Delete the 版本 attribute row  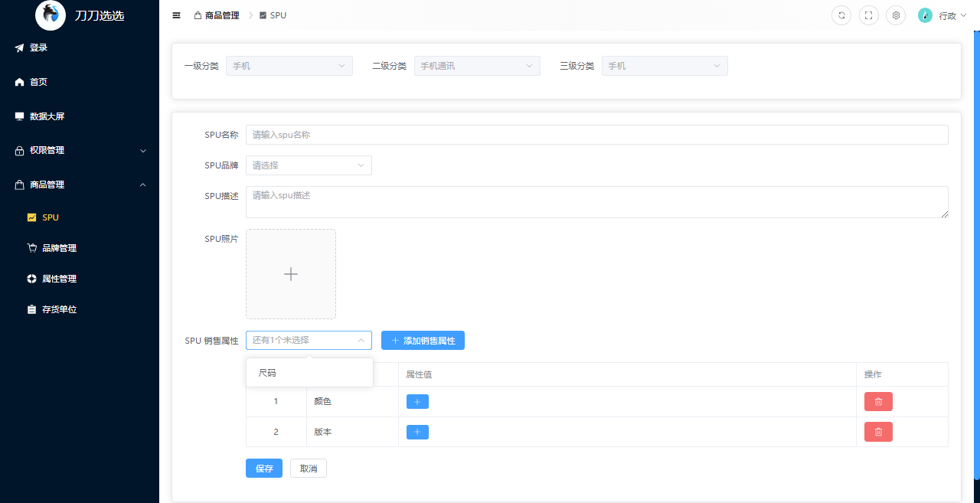(x=878, y=432)
